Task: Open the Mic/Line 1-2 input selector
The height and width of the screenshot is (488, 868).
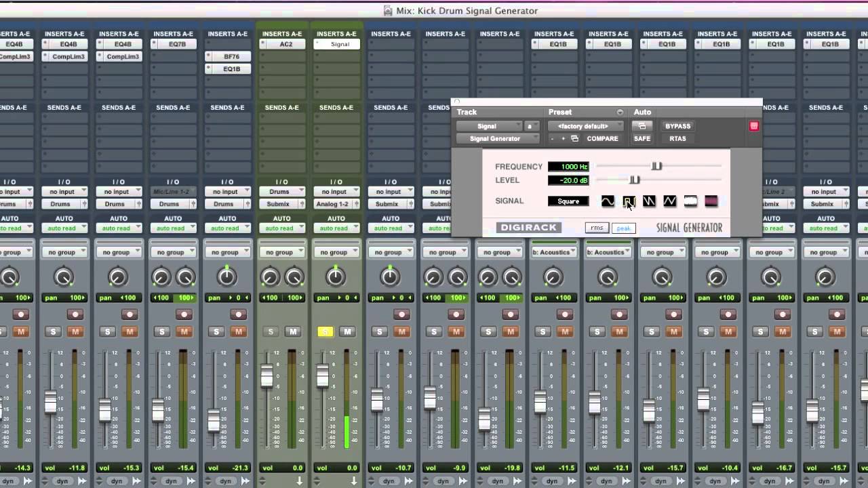Action: click(x=173, y=192)
